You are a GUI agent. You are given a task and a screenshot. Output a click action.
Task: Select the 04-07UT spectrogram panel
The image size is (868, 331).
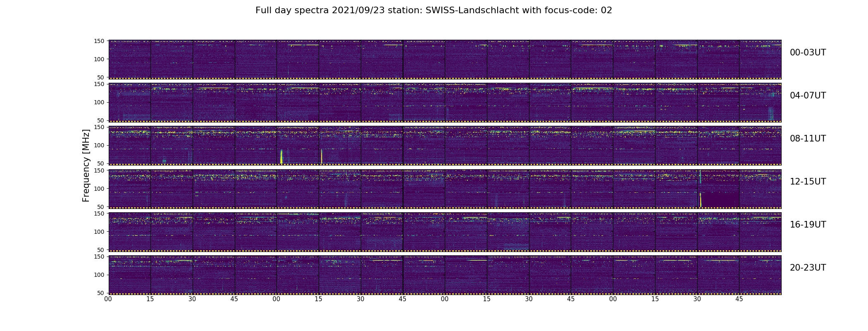coord(445,102)
